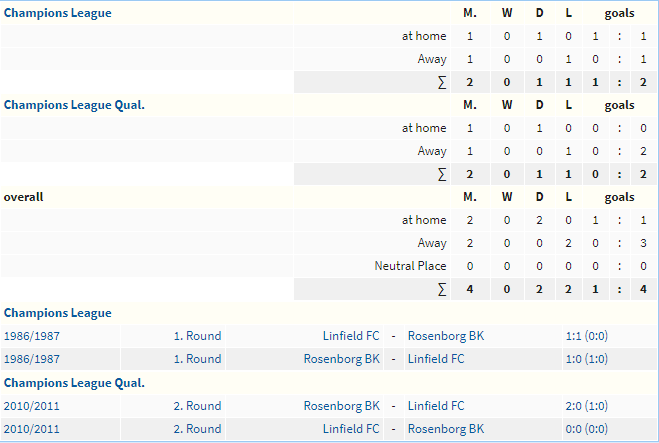Open the first 2010/2011 season link
The height and width of the screenshot is (443, 659).
click(32, 406)
